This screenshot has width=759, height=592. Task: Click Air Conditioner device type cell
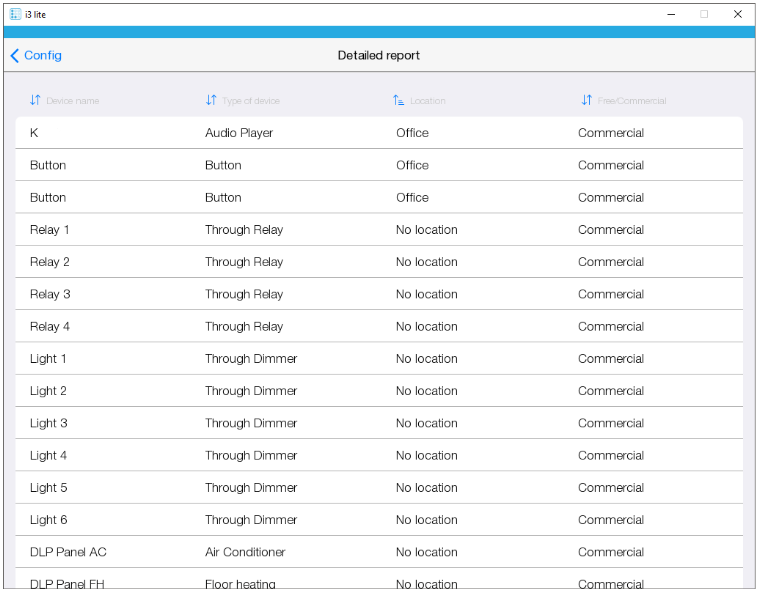click(245, 552)
